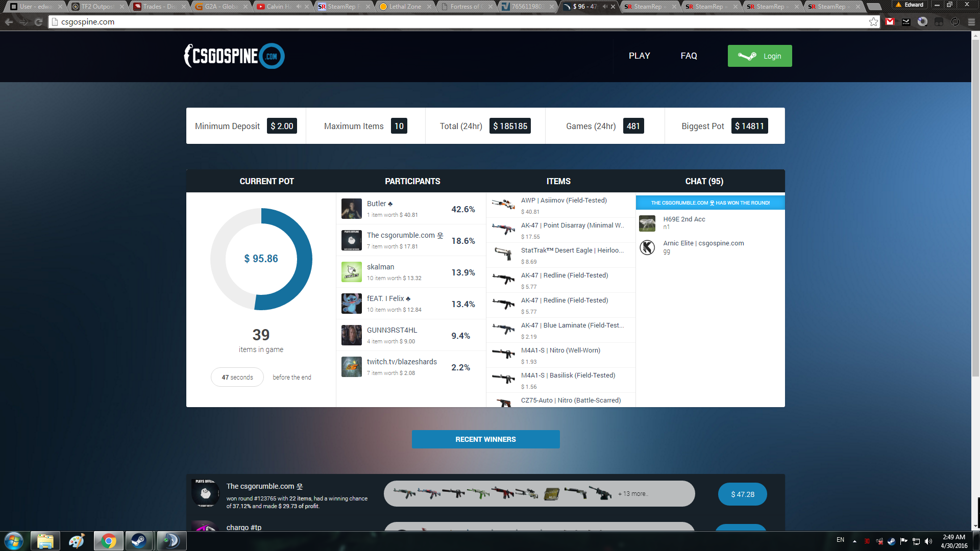Image resolution: width=980 pixels, height=551 pixels.
Task: Click the page vertical scrollbar
Action: (x=975, y=204)
